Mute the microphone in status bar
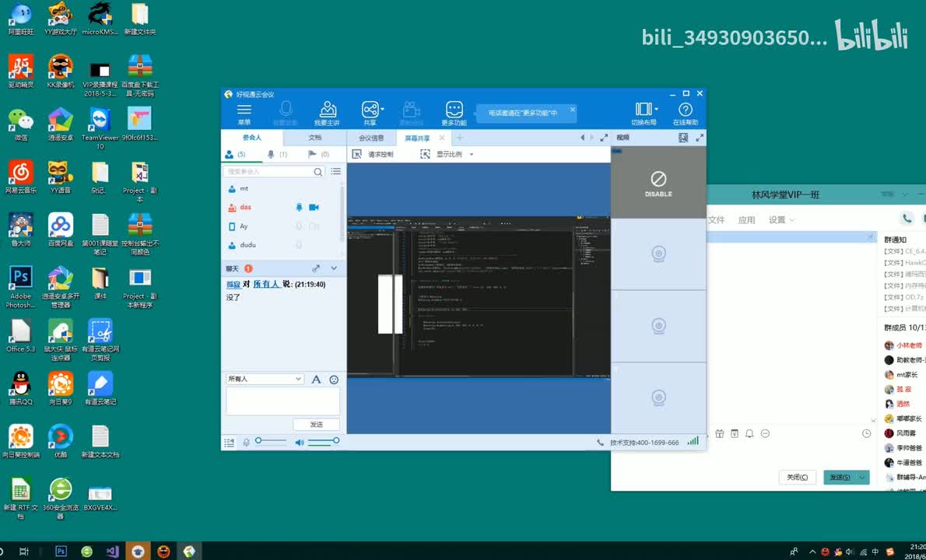 tap(246, 442)
